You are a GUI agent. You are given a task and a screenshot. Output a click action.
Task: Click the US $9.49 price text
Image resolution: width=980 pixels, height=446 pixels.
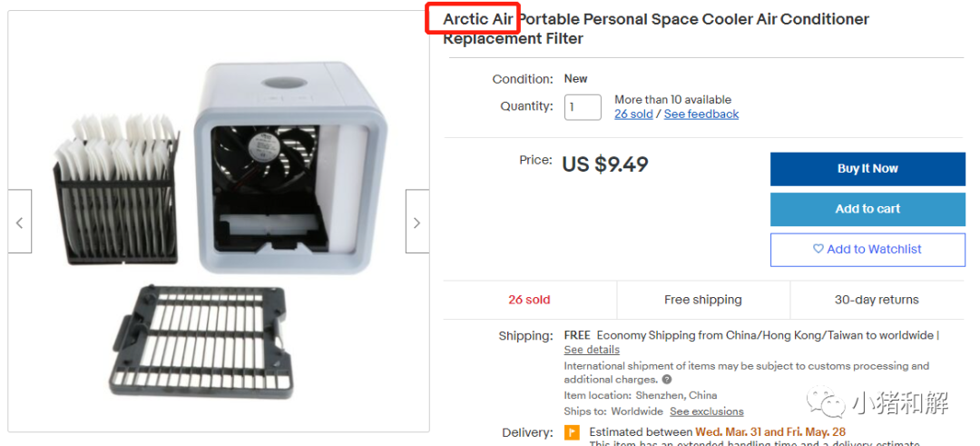click(604, 164)
